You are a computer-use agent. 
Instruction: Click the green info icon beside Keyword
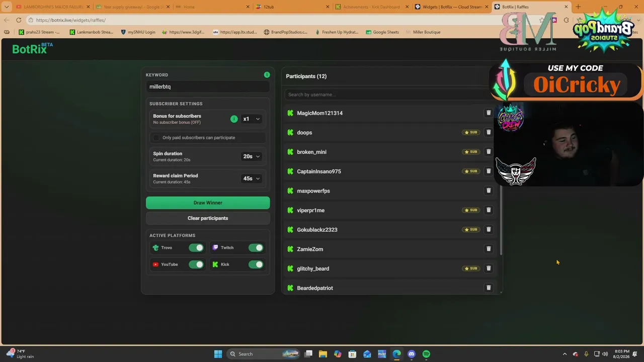tap(267, 75)
